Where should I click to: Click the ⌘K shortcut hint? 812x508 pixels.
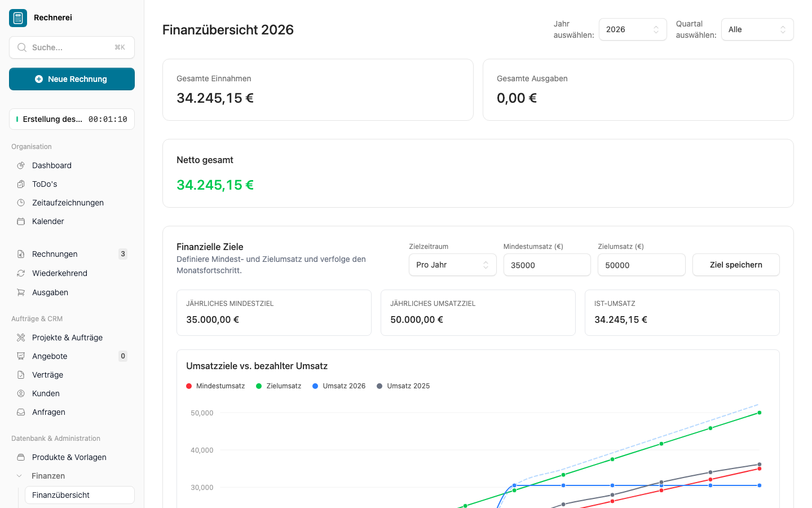pyautogui.click(x=120, y=47)
